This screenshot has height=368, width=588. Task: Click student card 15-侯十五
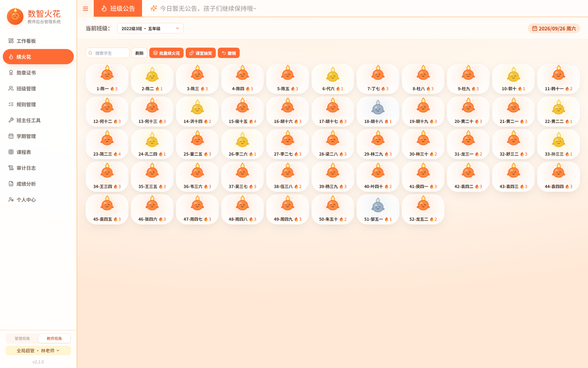tap(243, 112)
